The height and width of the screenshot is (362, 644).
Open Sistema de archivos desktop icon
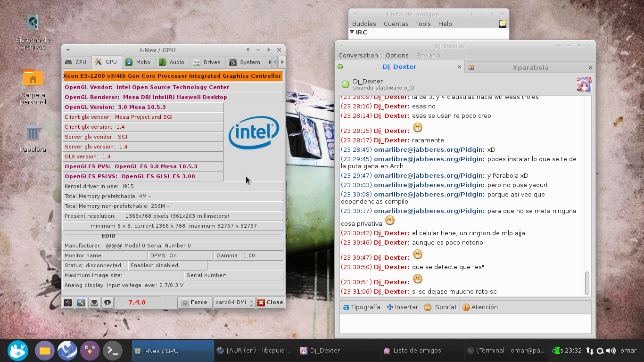click(33, 32)
